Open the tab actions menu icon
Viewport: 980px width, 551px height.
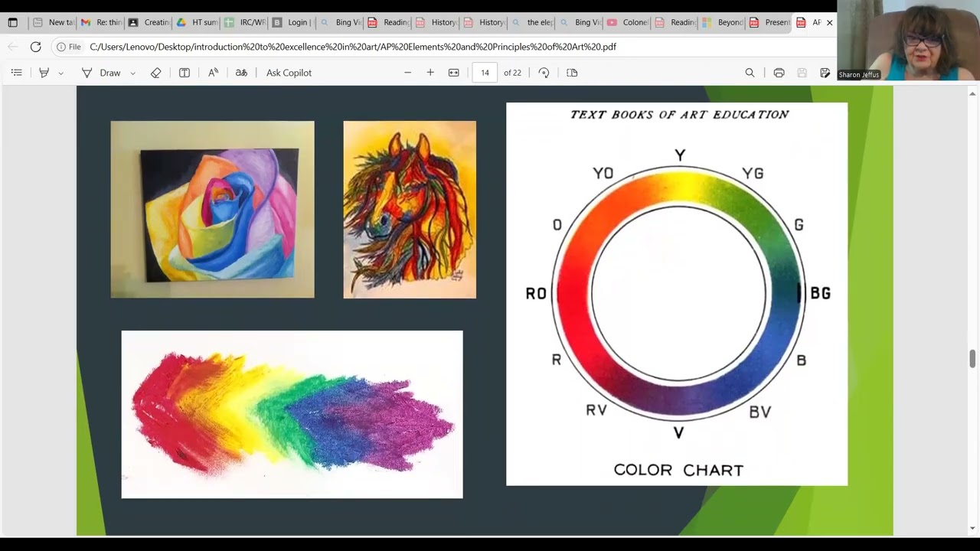(12, 22)
